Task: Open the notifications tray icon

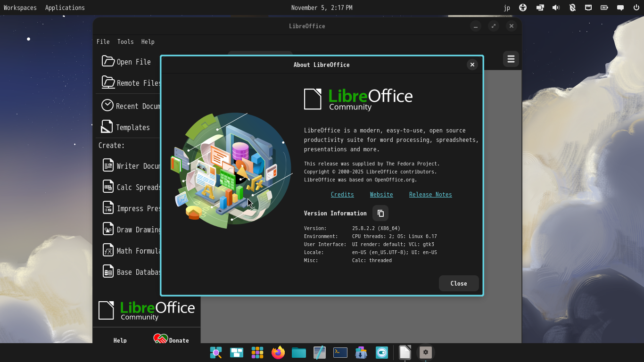Action: tap(620, 8)
